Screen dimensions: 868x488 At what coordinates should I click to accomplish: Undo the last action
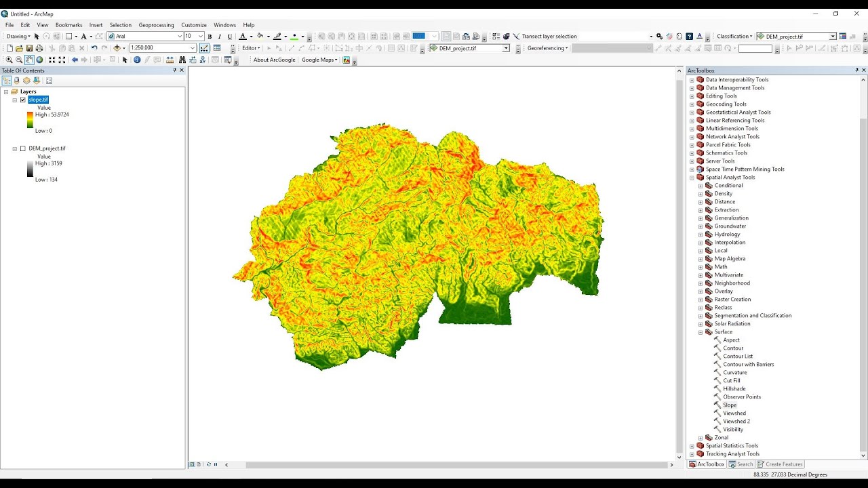(94, 48)
